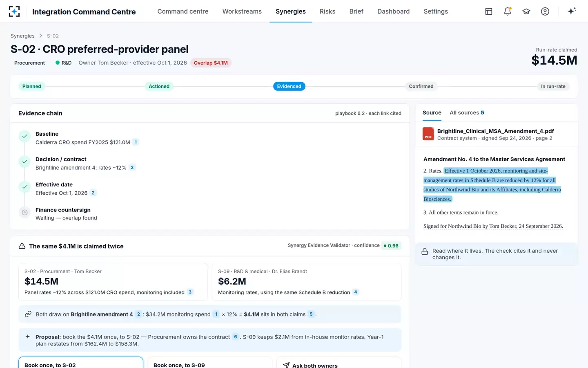Open the graduation cap learning icon
The image size is (588, 368).
point(526,11)
